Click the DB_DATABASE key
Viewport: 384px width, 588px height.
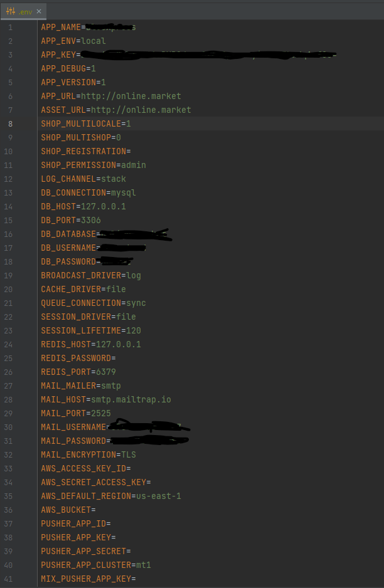coord(68,234)
